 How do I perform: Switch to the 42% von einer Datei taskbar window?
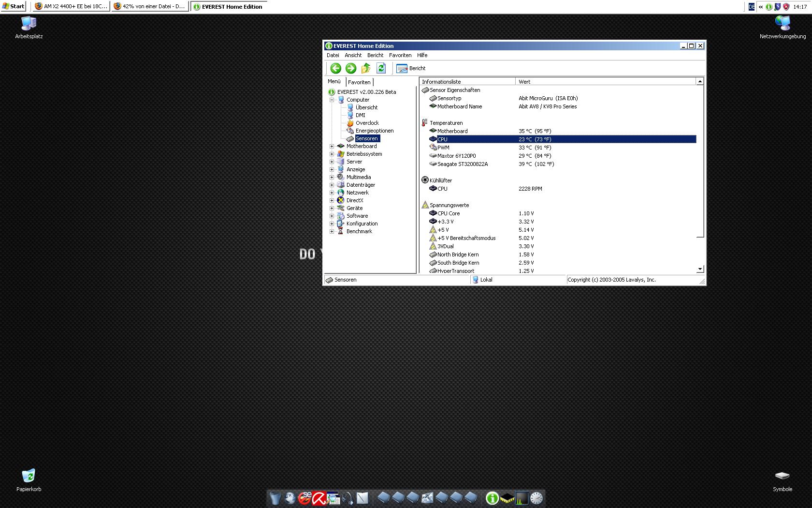(x=149, y=7)
